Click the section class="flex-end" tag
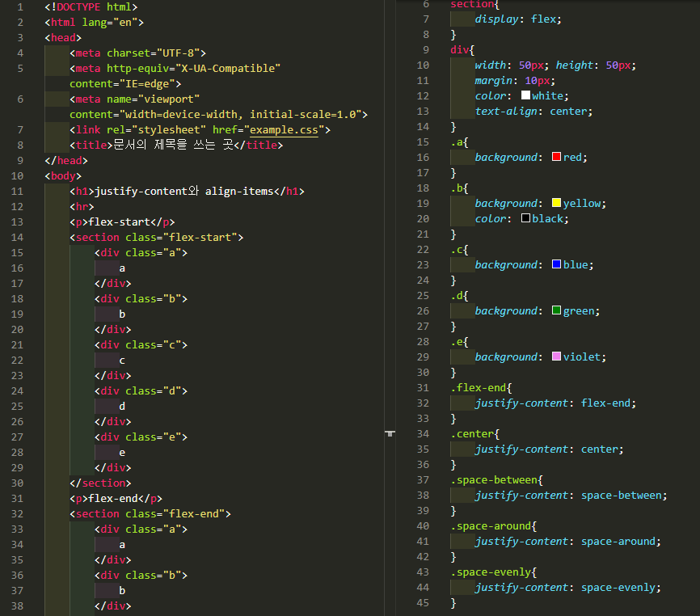Viewport: 700px width, 616px height. (150, 514)
